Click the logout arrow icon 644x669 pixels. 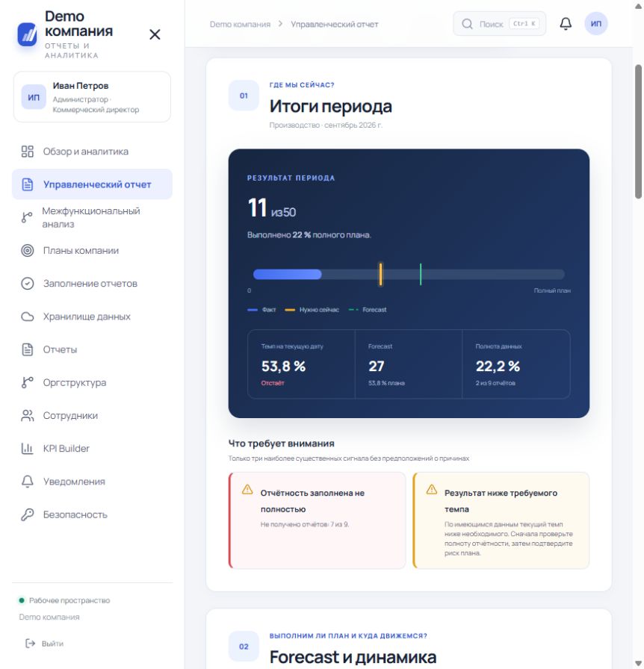coord(31,644)
